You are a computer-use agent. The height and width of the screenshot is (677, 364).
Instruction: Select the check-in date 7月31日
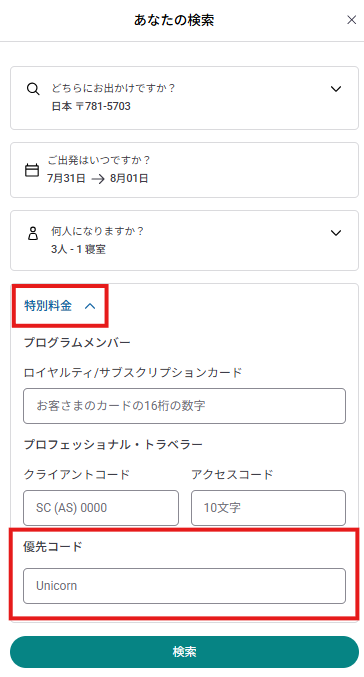66,178
